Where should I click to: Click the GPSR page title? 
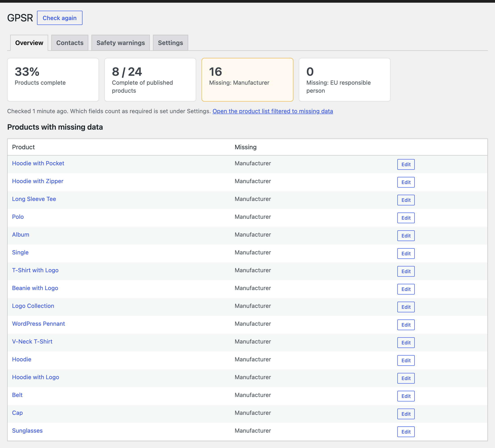pos(20,18)
